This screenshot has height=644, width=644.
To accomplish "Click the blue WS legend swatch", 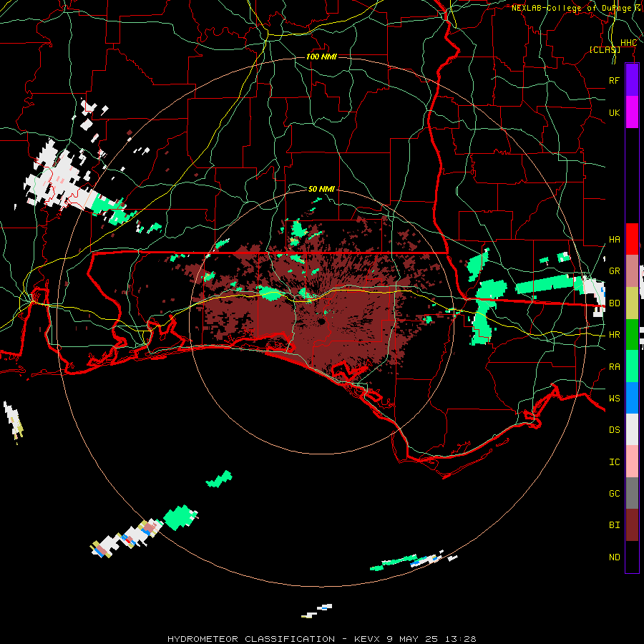I will (632, 398).
